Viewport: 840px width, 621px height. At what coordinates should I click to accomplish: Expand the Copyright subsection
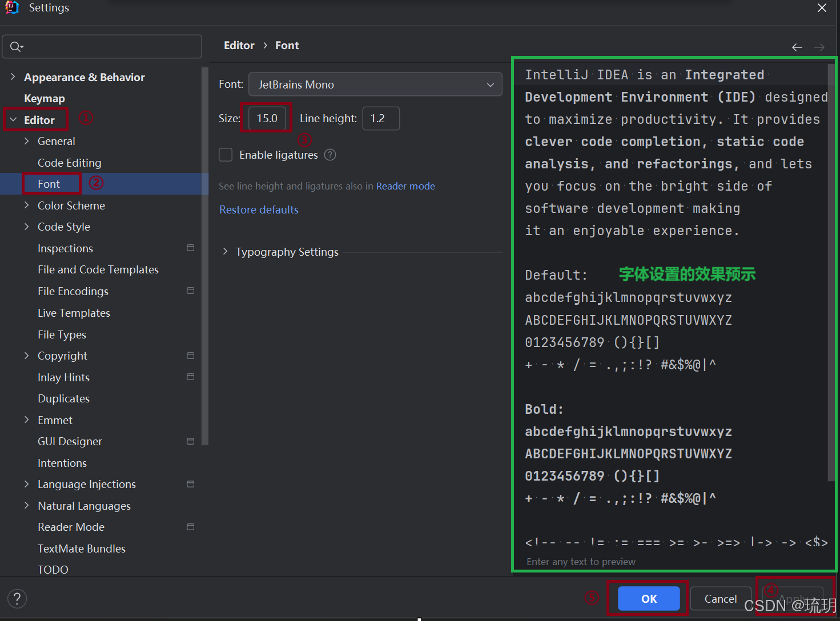coord(26,356)
